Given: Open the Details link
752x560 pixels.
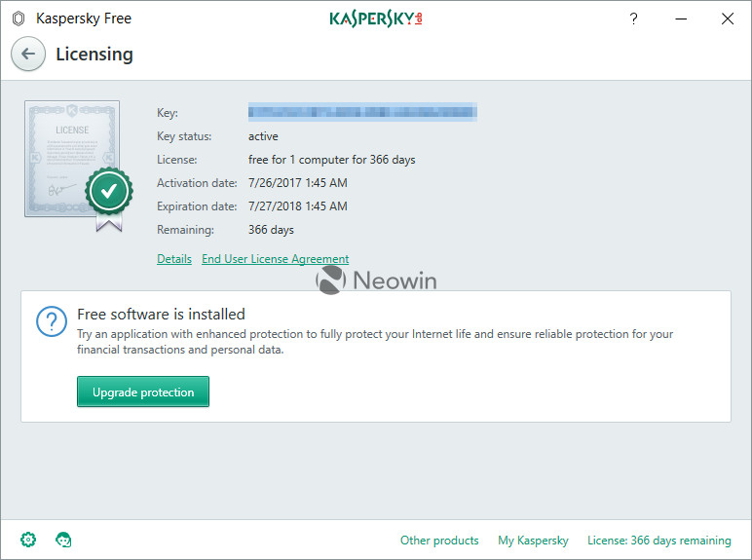Looking at the screenshot, I should (174, 259).
